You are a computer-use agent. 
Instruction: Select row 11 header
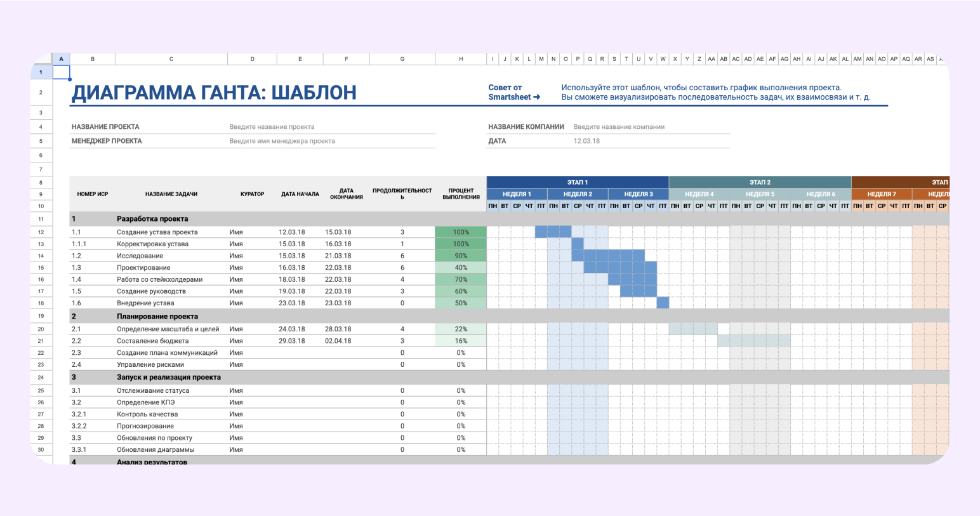41,219
